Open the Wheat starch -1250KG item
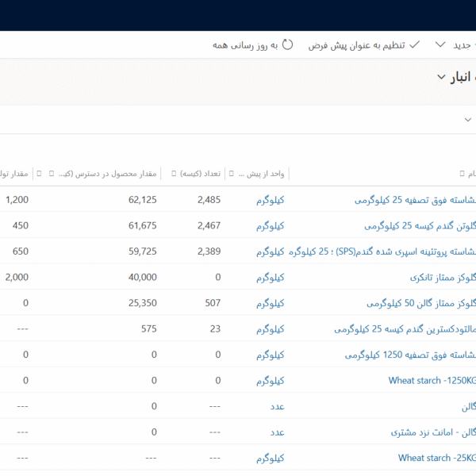 (x=432, y=381)
